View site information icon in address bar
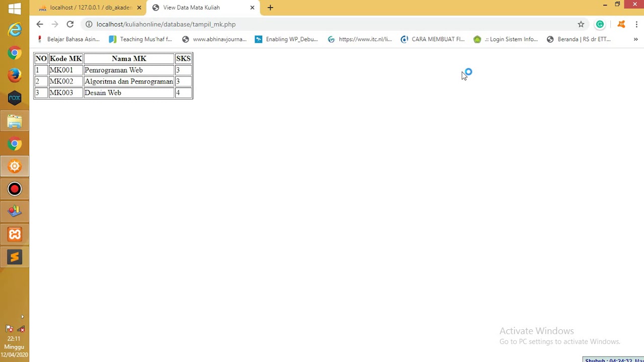The height and width of the screenshot is (362, 644). (89, 24)
